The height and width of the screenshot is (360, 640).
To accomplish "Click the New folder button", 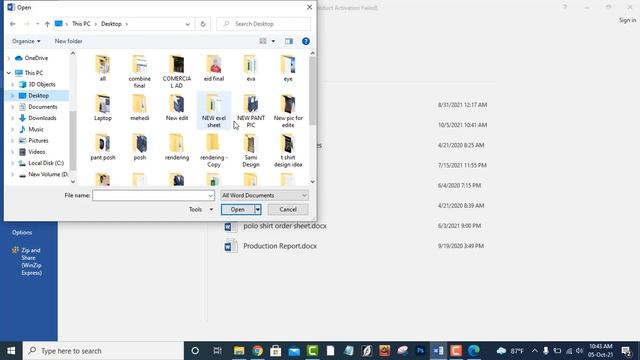I will [x=69, y=41].
